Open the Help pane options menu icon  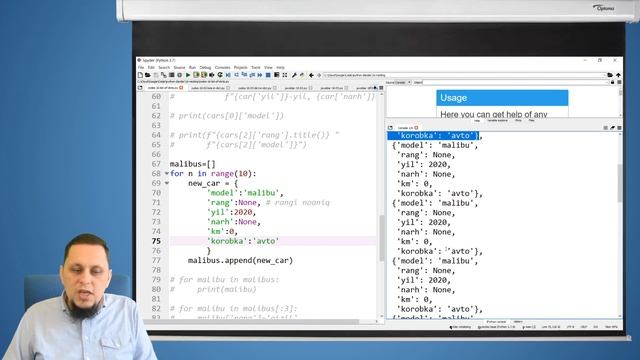[619, 82]
